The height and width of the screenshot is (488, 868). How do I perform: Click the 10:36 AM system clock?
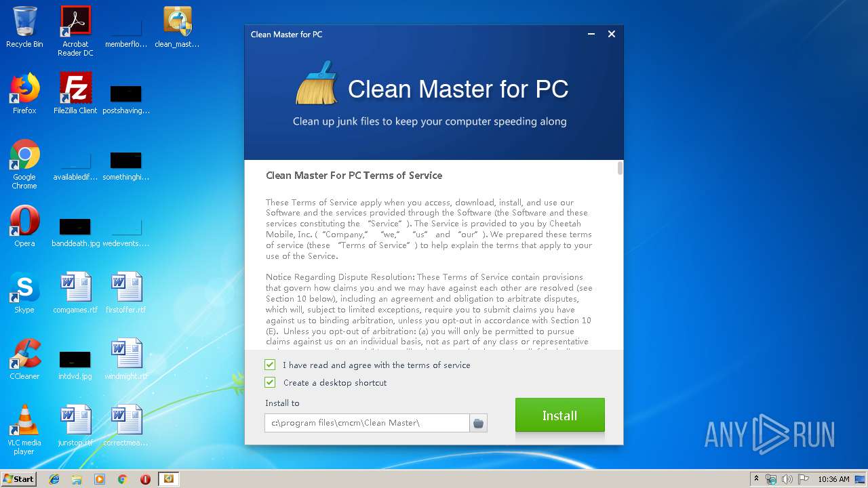(833, 479)
